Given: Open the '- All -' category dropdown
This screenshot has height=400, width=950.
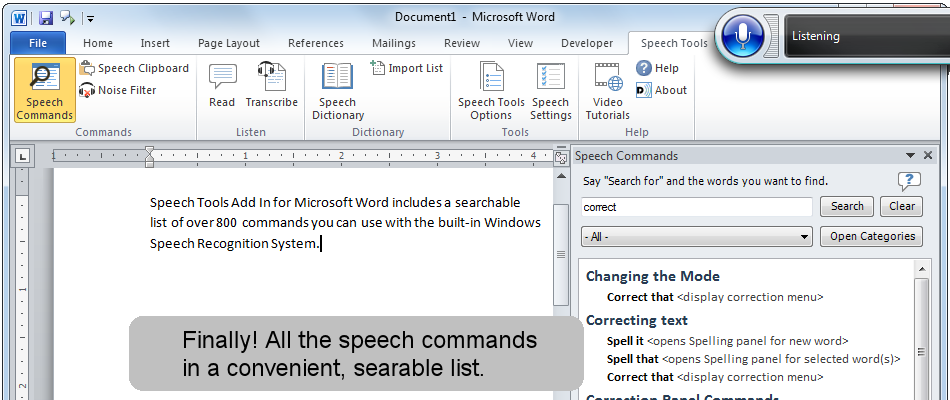Looking at the screenshot, I should pyautogui.click(x=697, y=237).
